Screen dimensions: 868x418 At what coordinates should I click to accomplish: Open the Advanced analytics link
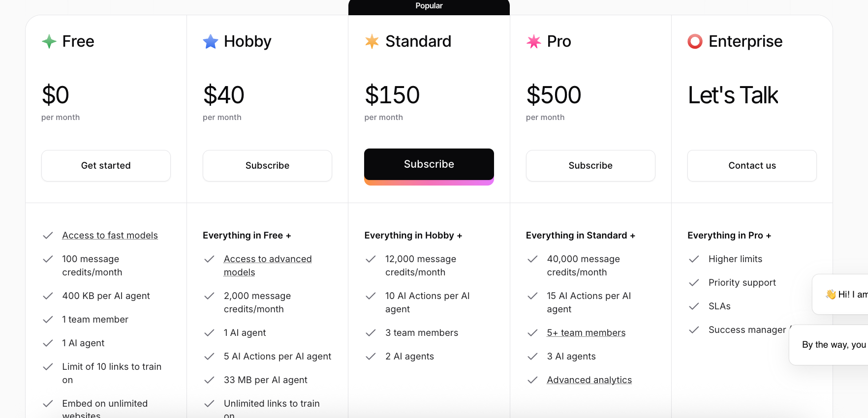click(589, 380)
